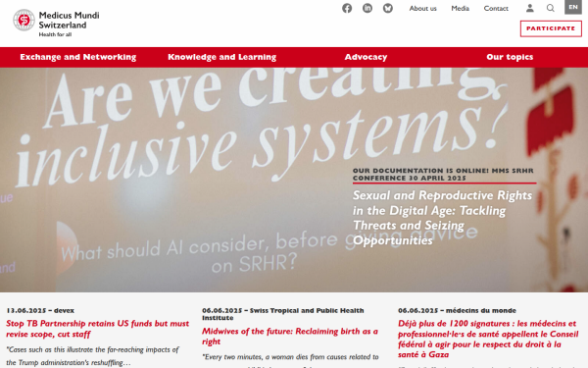The height and width of the screenshot is (368, 588).
Task: Click the Health for all tagline
Action: pyautogui.click(x=55, y=34)
